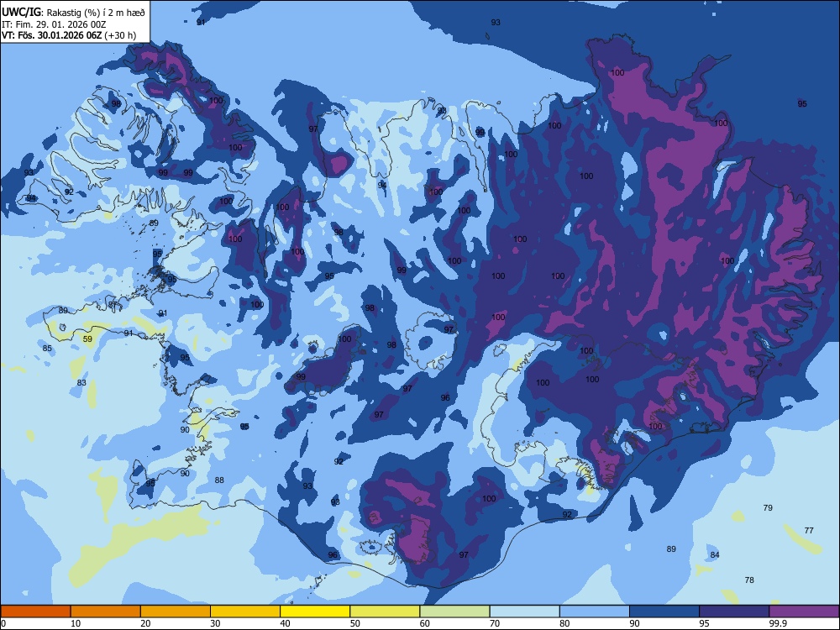Viewport: 840px width, 630px height.
Task: Click the map value '78' in the southeast ocean
Action: point(749,580)
